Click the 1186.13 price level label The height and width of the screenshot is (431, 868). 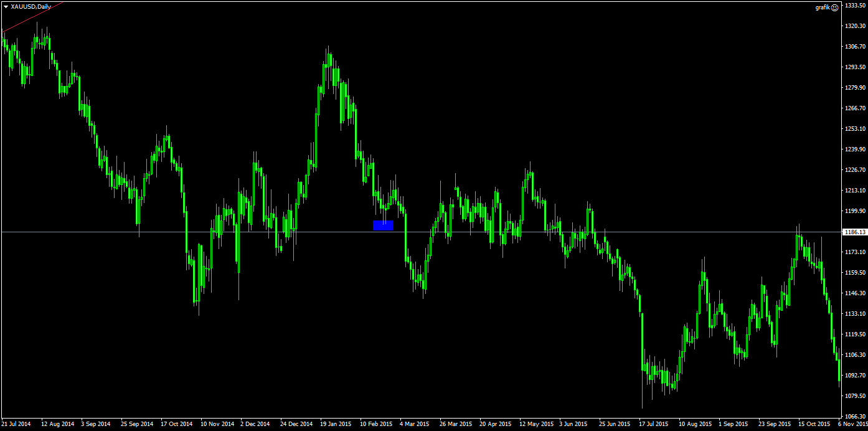click(854, 232)
